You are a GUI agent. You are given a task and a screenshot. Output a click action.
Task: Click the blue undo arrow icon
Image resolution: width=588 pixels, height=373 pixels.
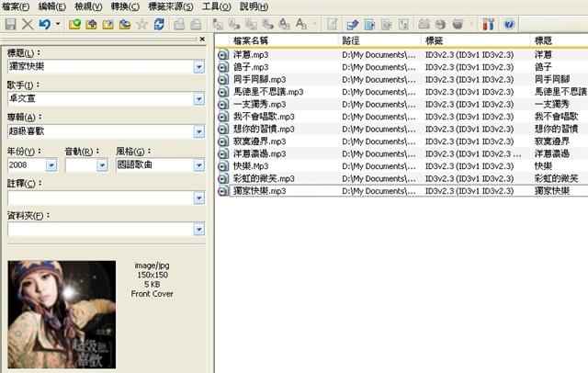coord(44,23)
